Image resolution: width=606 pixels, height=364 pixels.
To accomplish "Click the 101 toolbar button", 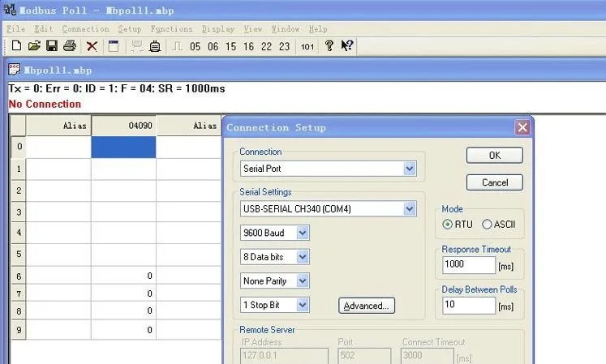I will pos(307,47).
